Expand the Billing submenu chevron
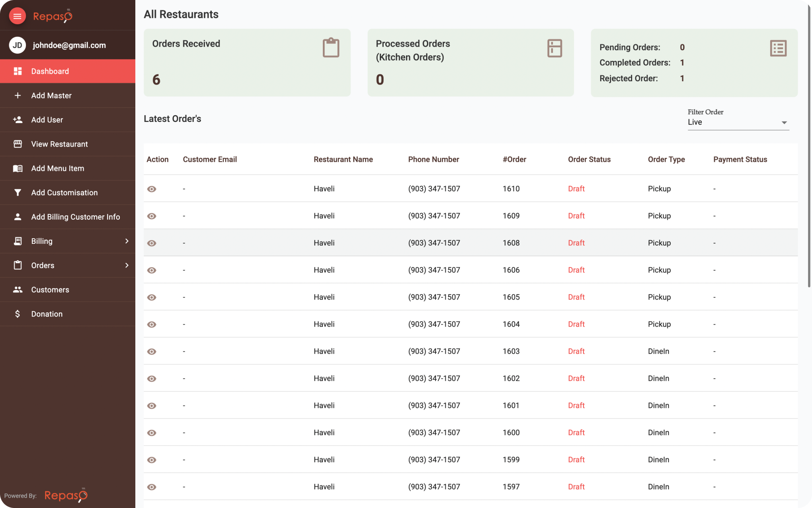The image size is (812, 508). click(127, 241)
